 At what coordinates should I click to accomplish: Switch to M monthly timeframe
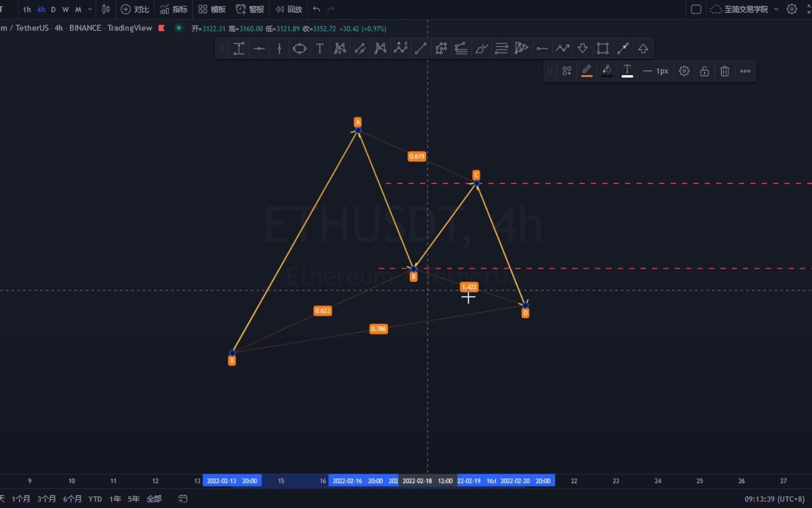[x=78, y=9]
